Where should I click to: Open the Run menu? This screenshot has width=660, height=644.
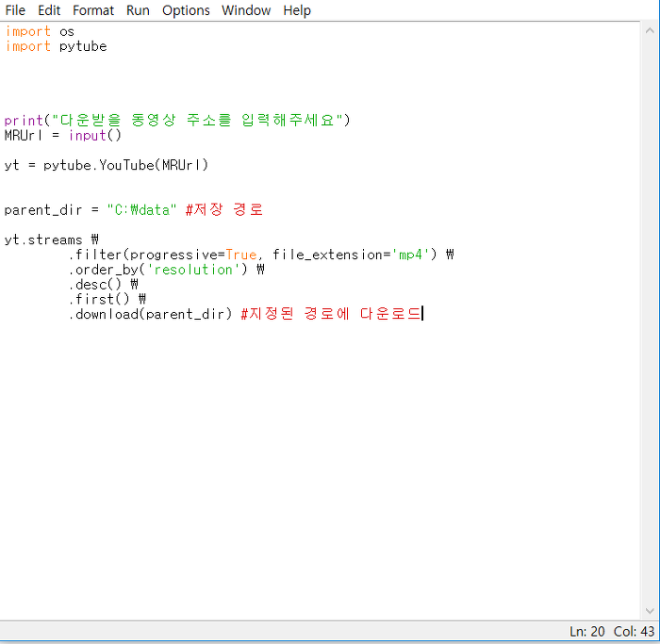point(138,10)
